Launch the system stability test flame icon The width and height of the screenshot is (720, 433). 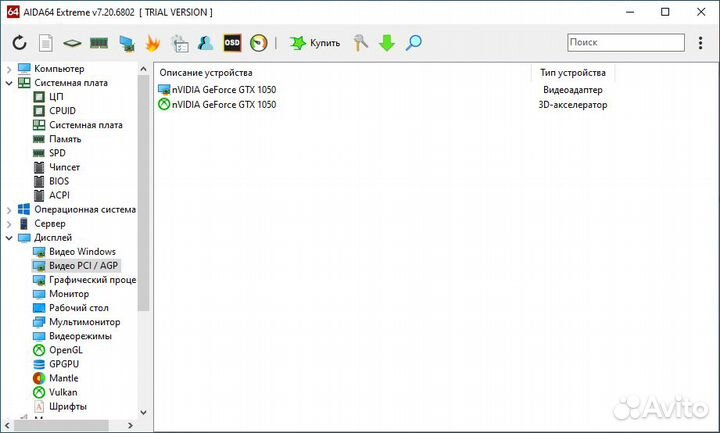tap(153, 43)
